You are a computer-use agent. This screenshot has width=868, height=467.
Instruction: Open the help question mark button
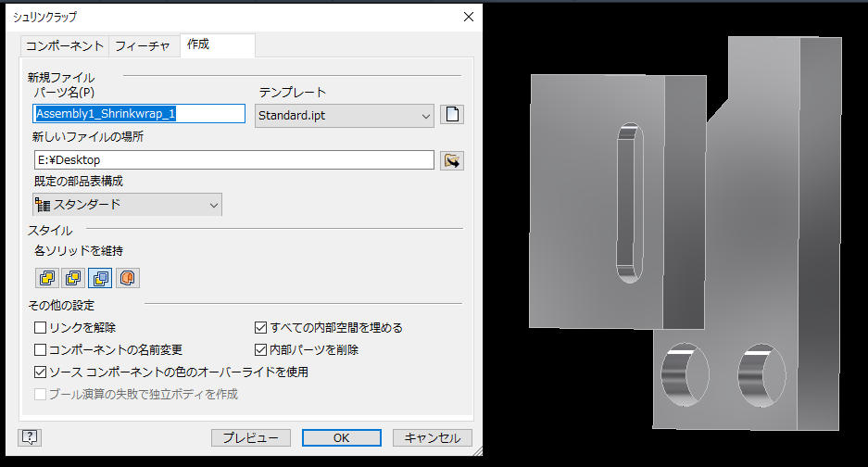click(x=30, y=437)
